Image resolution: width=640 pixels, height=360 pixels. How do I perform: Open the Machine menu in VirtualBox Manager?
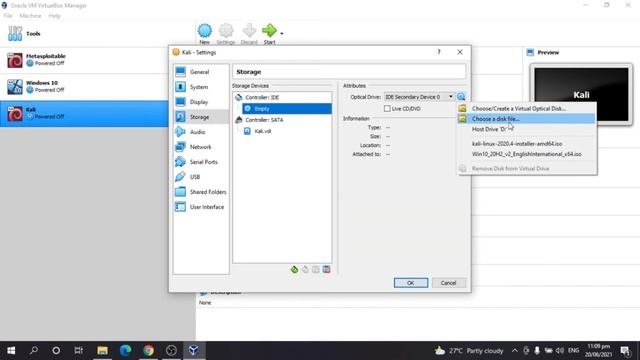pyautogui.click(x=30, y=16)
